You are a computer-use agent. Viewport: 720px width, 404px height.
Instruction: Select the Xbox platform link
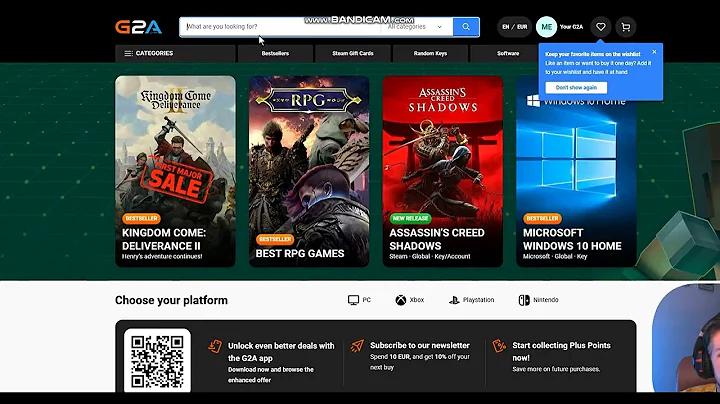410,300
